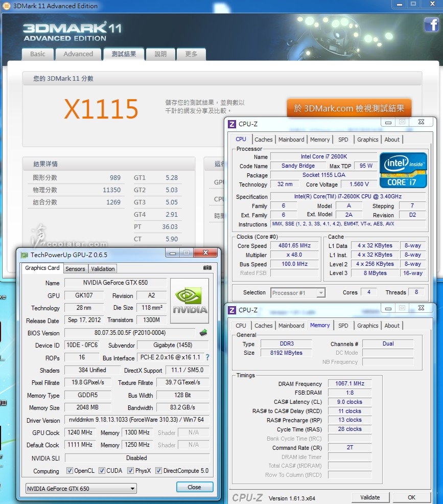This screenshot has height=504, width=443.
Task: Click the BIOS save chip icon in GPU-Z
Action: [203, 332]
